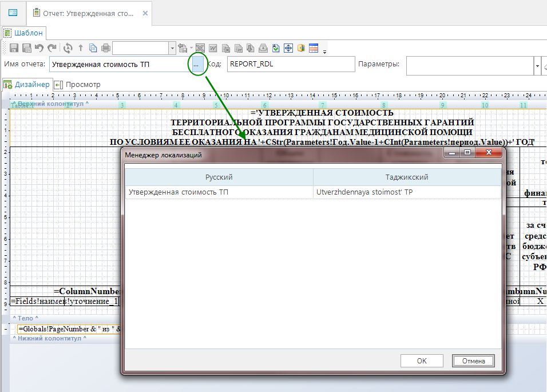Viewport: 547px width, 392px height.
Task: Click the REPORT_RDL code input field
Action: click(x=291, y=64)
